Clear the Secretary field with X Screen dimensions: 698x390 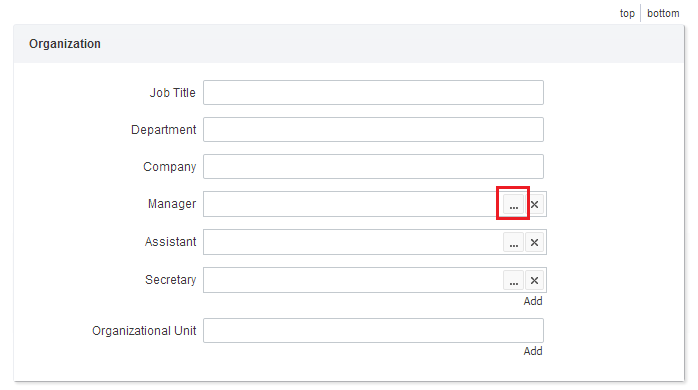(535, 280)
